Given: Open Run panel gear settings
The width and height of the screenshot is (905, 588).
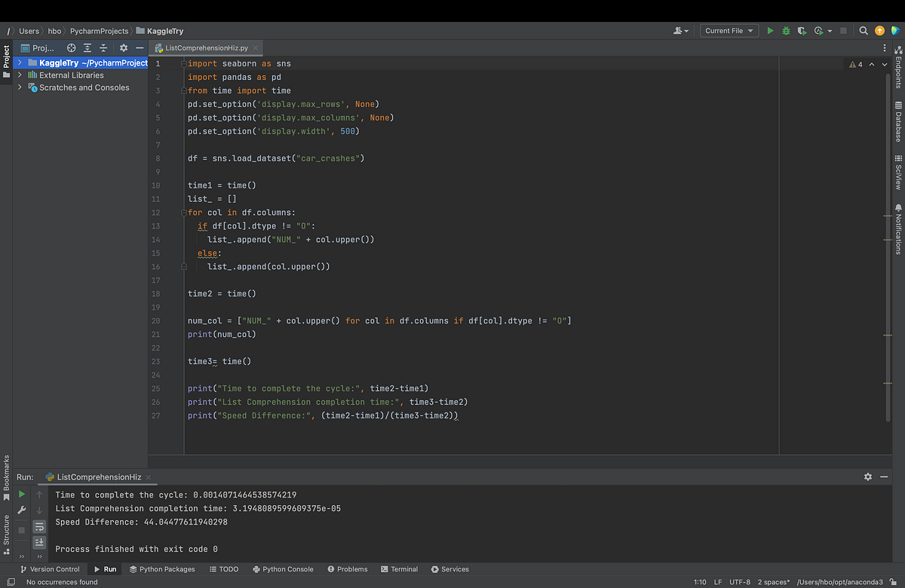Looking at the screenshot, I should (x=868, y=477).
